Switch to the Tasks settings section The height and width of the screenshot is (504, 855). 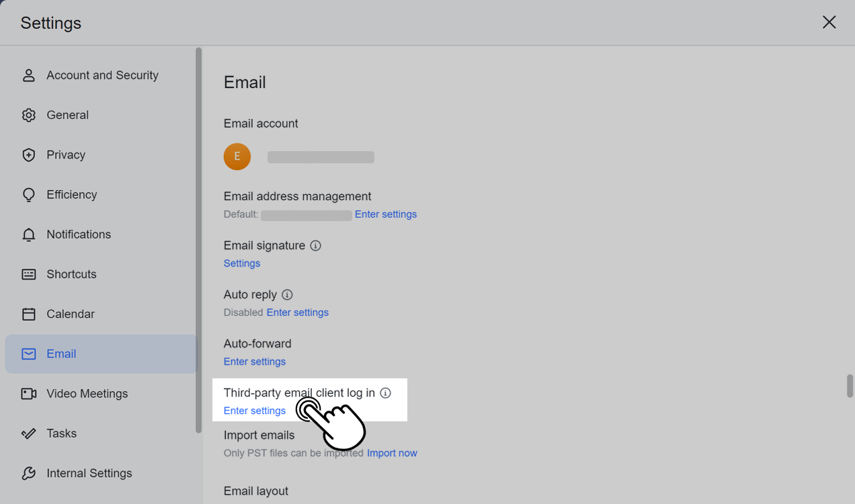(61, 433)
